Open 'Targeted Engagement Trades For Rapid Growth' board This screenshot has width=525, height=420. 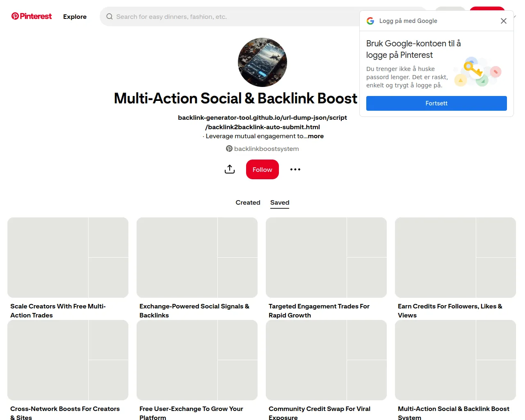point(326,258)
